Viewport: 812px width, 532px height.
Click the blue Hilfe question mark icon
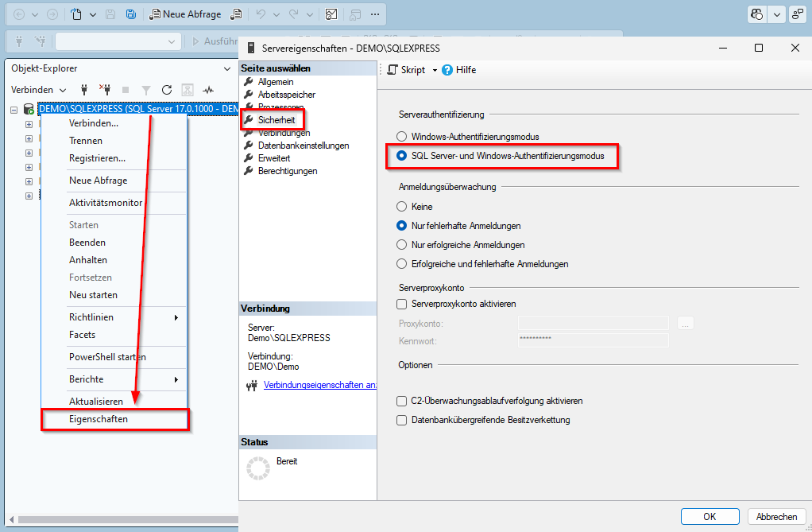point(447,70)
